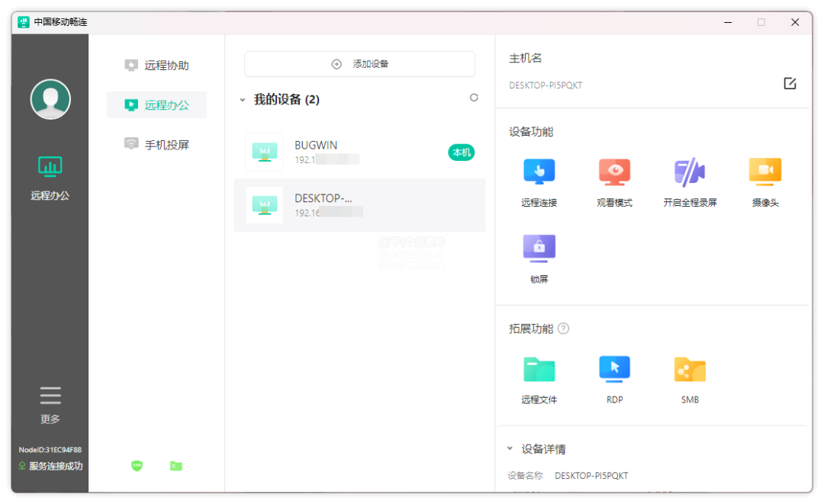Select the 远程办公 menu item

(x=156, y=105)
